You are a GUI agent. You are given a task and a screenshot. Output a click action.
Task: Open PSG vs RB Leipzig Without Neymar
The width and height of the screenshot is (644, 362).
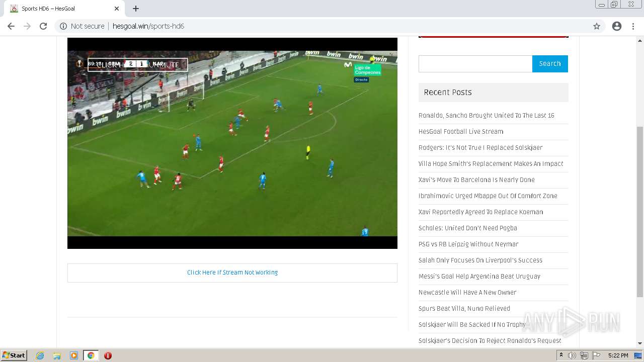(x=468, y=244)
